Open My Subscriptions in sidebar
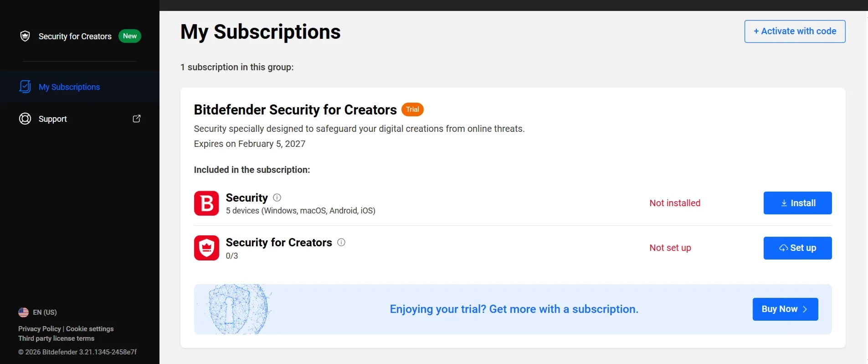The image size is (868, 364). point(80,87)
